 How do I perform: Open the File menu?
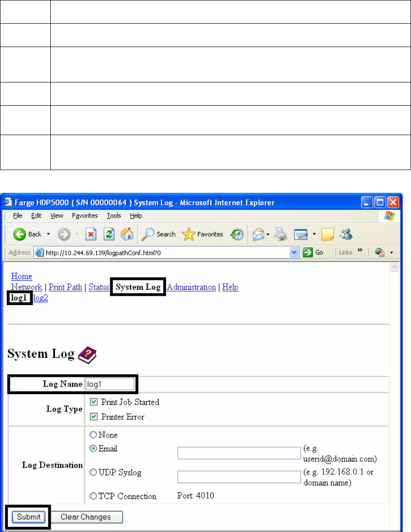click(x=18, y=215)
